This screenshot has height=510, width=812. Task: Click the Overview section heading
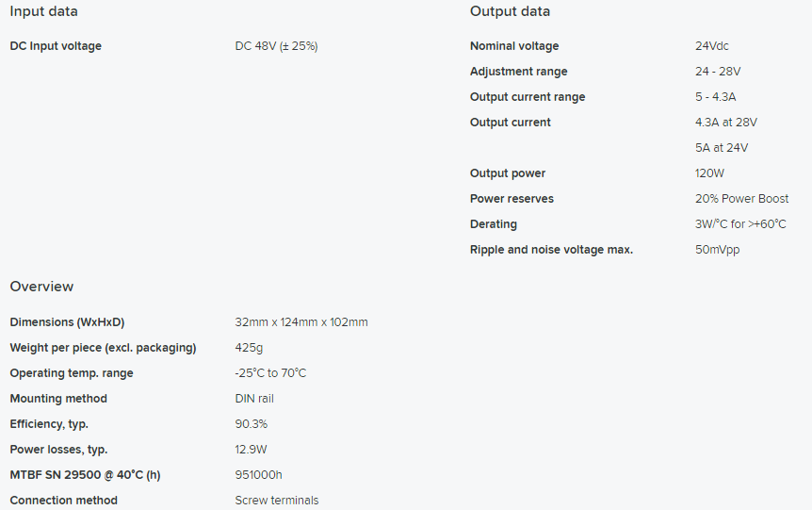pyautogui.click(x=41, y=287)
